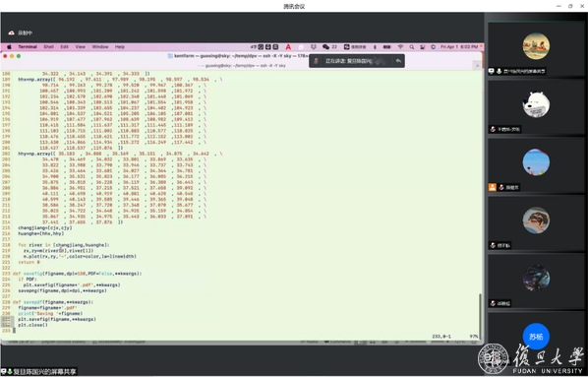Click the blue 苏杨 participant avatar

tap(536, 337)
